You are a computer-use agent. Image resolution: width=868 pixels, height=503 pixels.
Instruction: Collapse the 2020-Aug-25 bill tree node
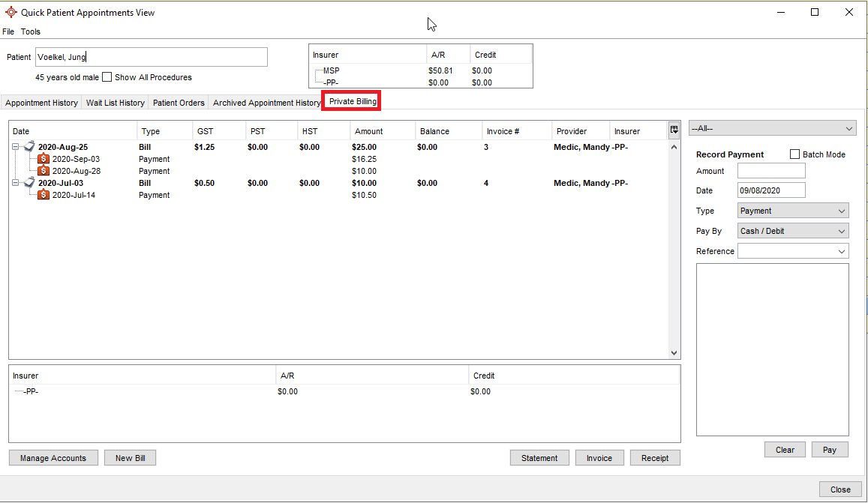pyautogui.click(x=16, y=147)
